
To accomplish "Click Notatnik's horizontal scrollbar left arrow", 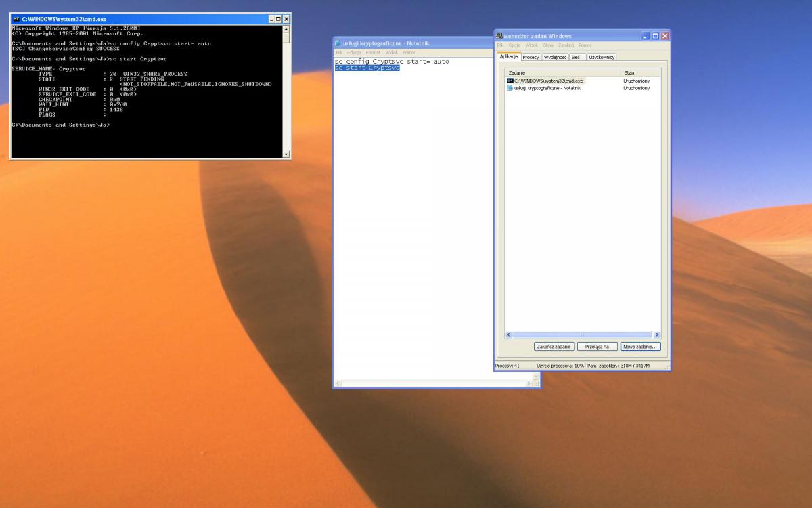I will tap(338, 384).
